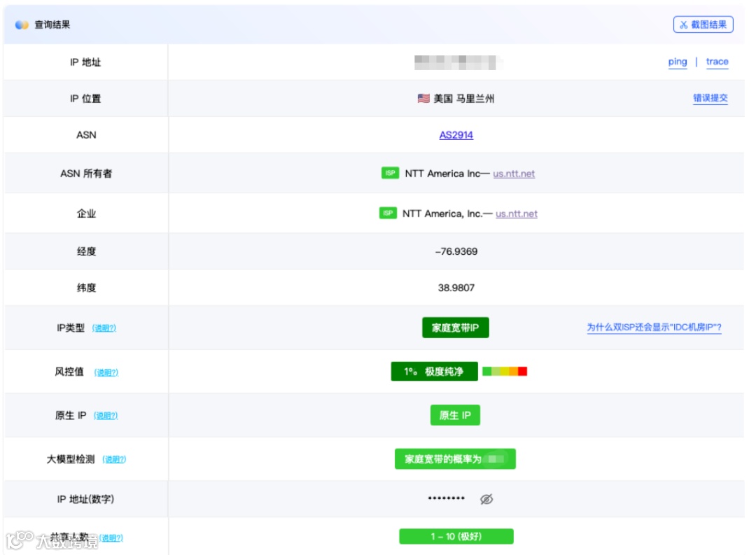
Task: Open 说明 help link next to 原生 IP
Action: tap(106, 416)
